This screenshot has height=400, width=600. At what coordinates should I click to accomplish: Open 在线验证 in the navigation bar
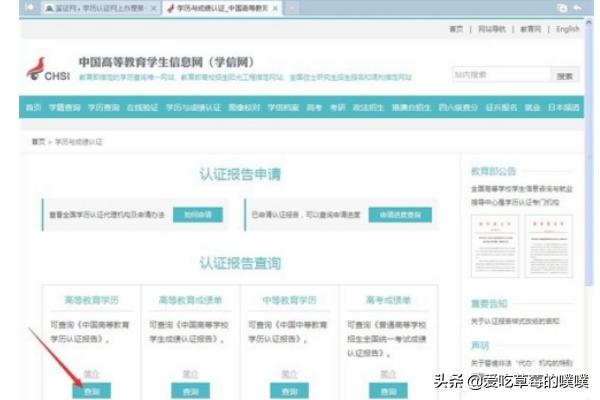[x=142, y=108]
